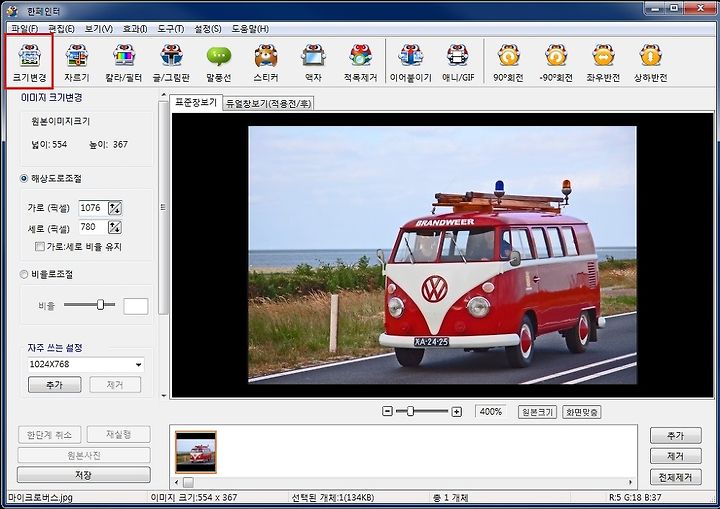This screenshot has width=720, height=509.
Task: Select the fire van thumbnail in strip
Action: click(x=196, y=452)
